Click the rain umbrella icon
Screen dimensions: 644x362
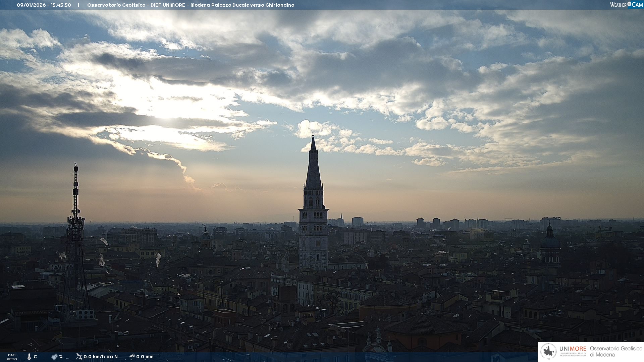[132, 357]
